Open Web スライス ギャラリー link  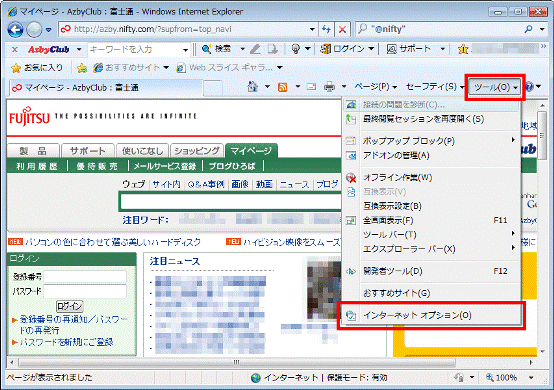[x=225, y=67]
